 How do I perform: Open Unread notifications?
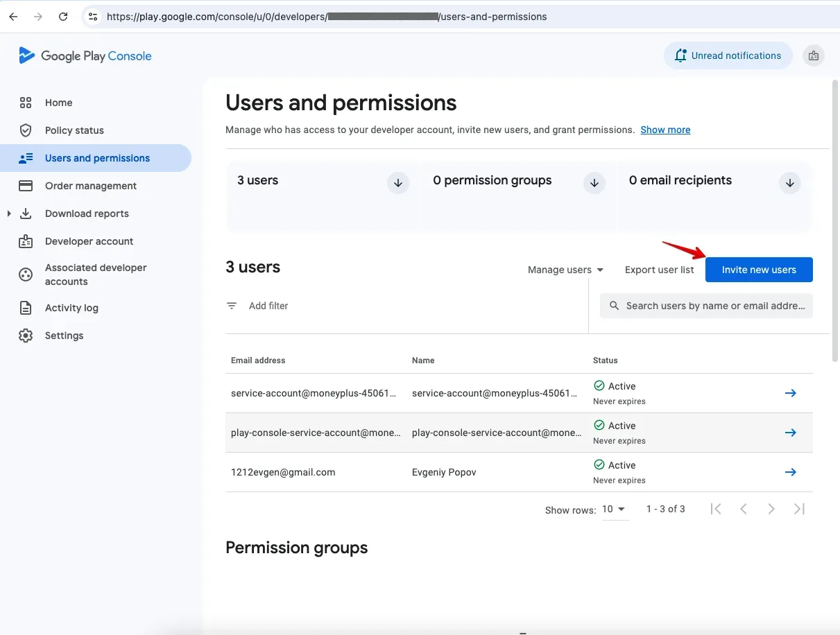pyautogui.click(x=728, y=55)
